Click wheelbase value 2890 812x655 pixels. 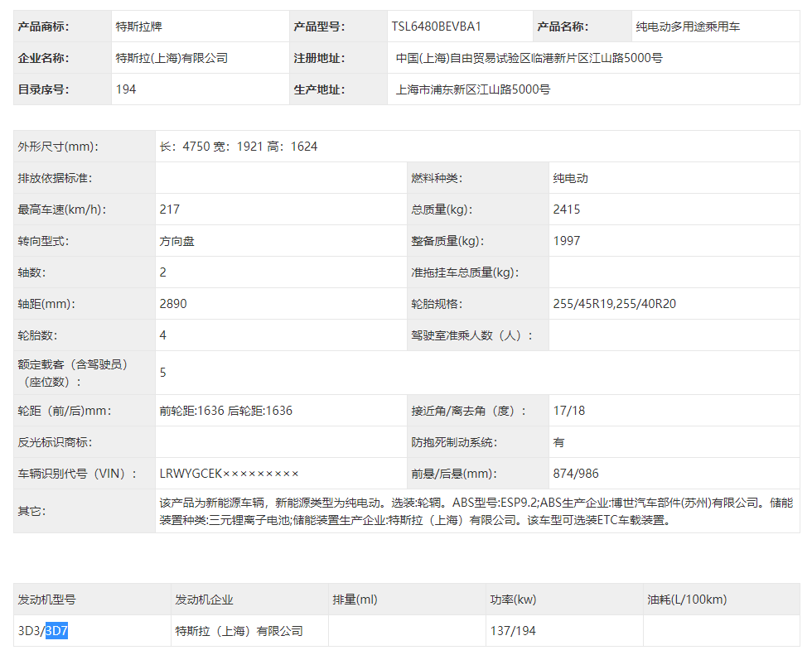coord(173,304)
